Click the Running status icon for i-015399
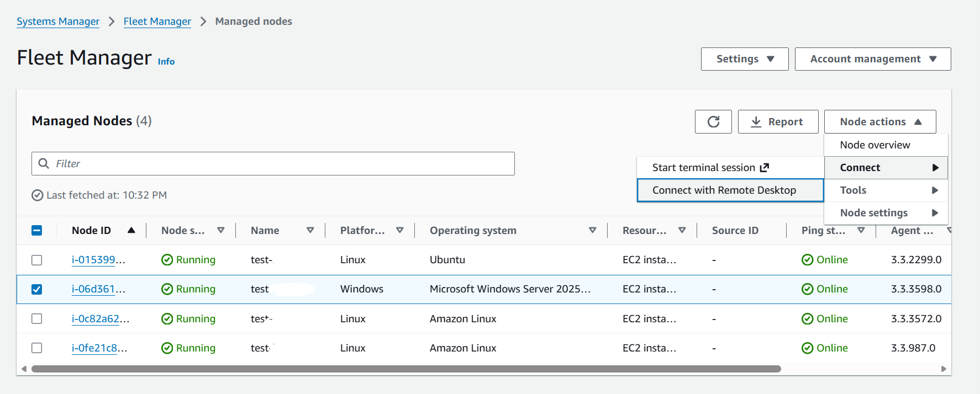This screenshot has height=394, width=980. pos(167,260)
